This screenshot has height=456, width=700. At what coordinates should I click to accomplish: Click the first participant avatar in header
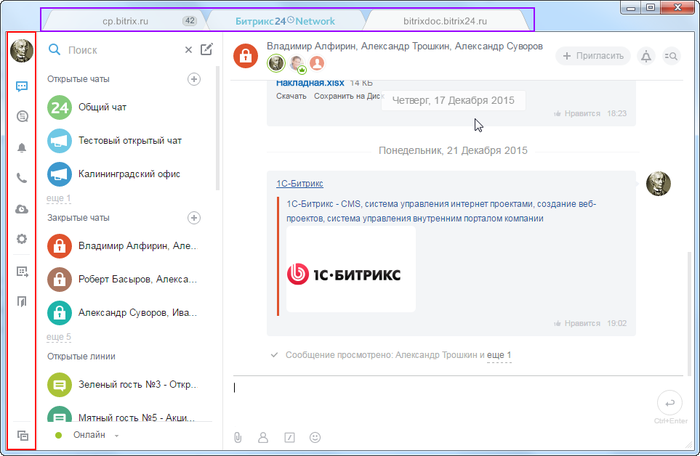coord(276,63)
